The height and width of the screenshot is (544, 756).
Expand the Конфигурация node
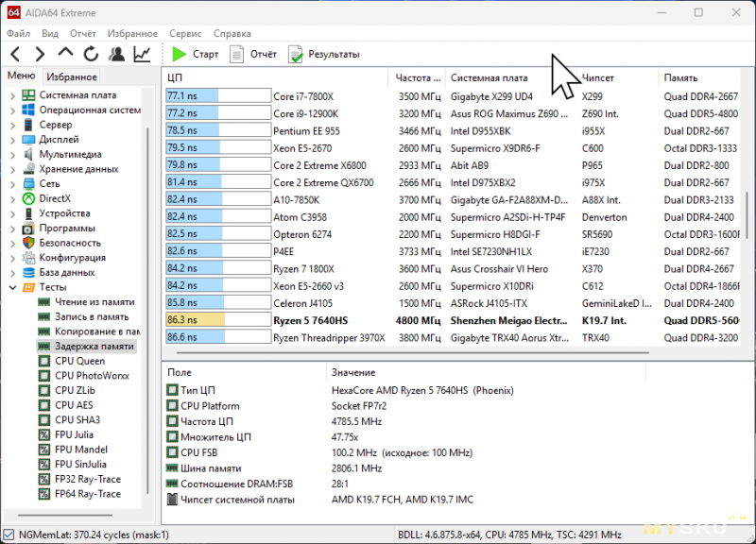(12, 258)
